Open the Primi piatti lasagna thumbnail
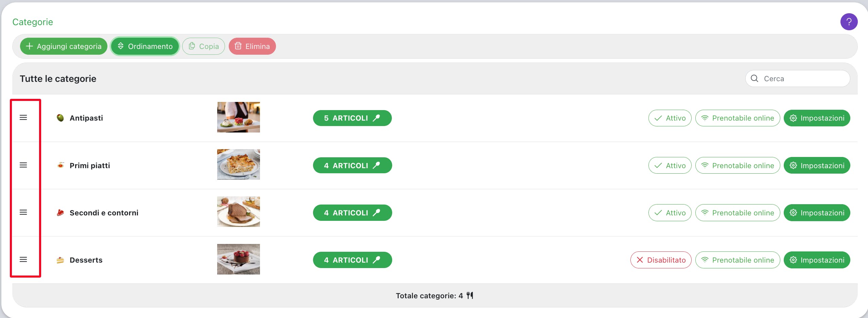868x318 pixels. coord(238,164)
